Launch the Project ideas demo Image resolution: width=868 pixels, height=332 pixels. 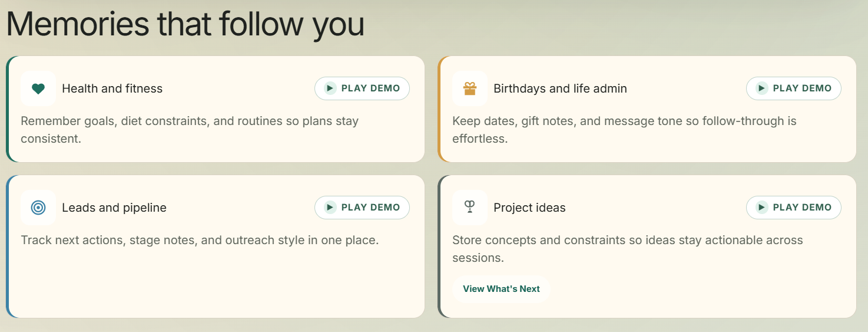793,208
